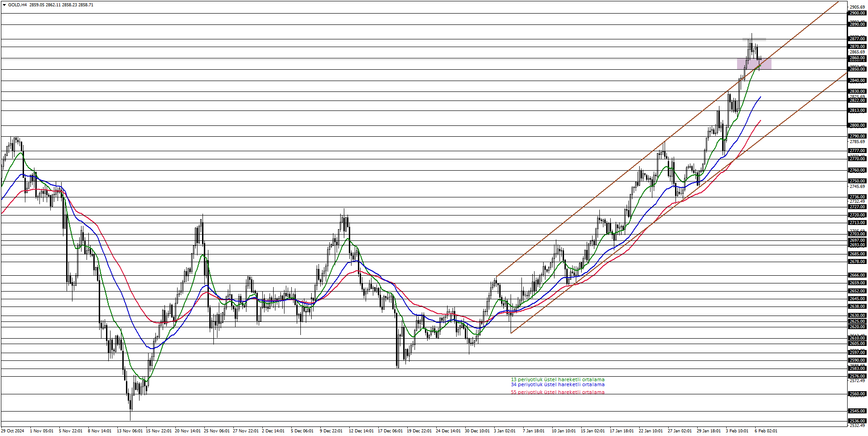Click the 15 Jan 02:01 date label

[x=593, y=431]
